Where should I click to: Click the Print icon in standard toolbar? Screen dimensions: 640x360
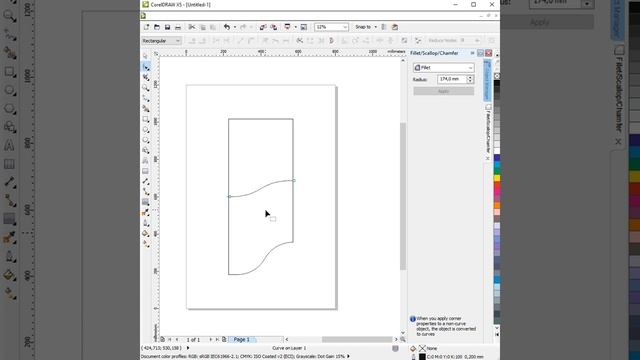point(178,27)
